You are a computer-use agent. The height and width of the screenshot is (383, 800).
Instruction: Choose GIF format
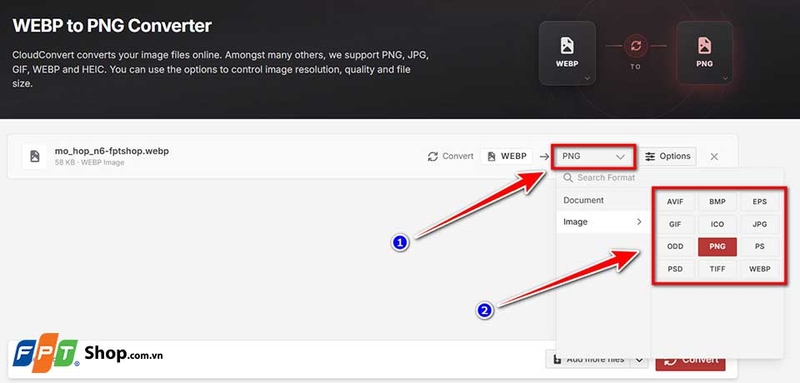[x=675, y=224]
